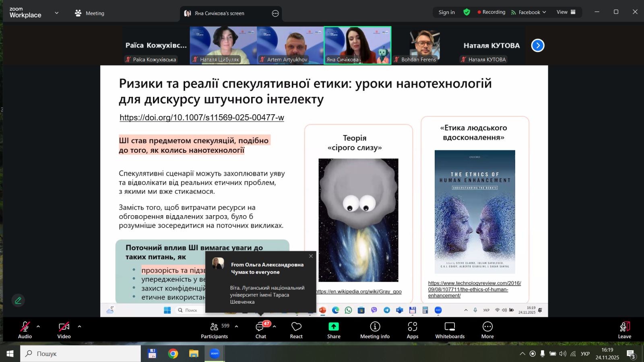Click the Sign in button
Image resolution: width=644 pixels, height=362 pixels.
pos(446,12)
